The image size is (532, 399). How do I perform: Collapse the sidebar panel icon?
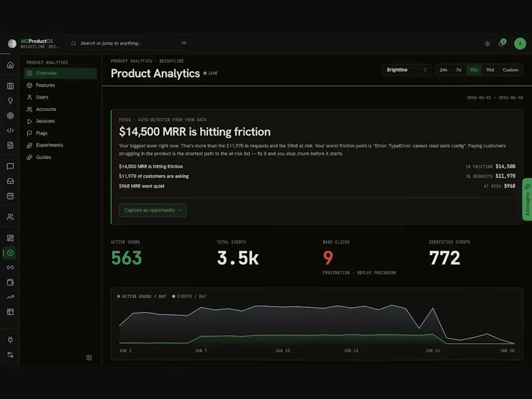pyautogui.click(x=89, y=358)
